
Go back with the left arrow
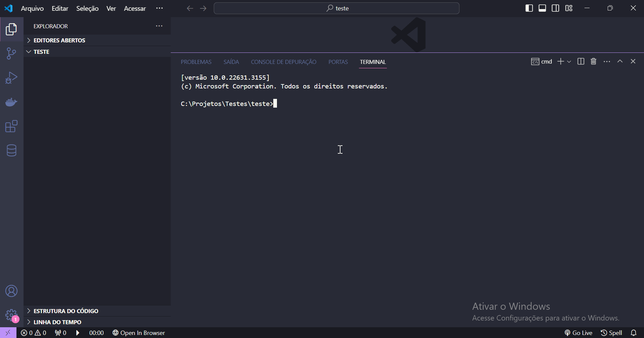[190, 8]
